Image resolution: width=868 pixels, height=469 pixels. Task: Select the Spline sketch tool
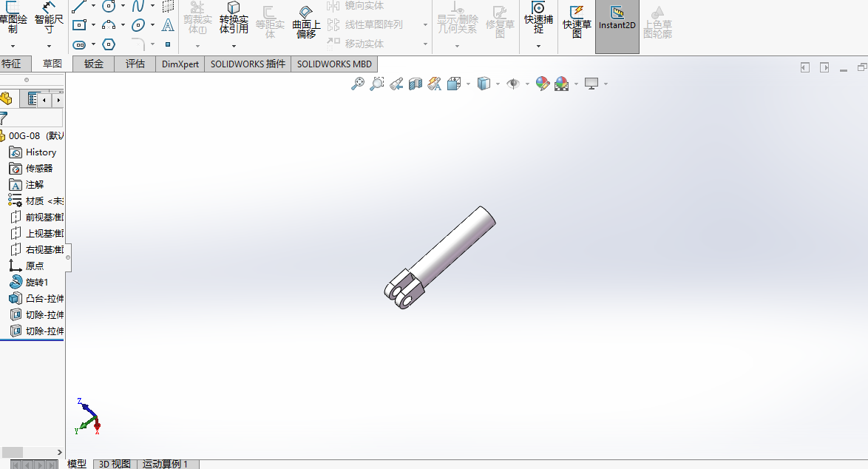click(x=138, y=6)
